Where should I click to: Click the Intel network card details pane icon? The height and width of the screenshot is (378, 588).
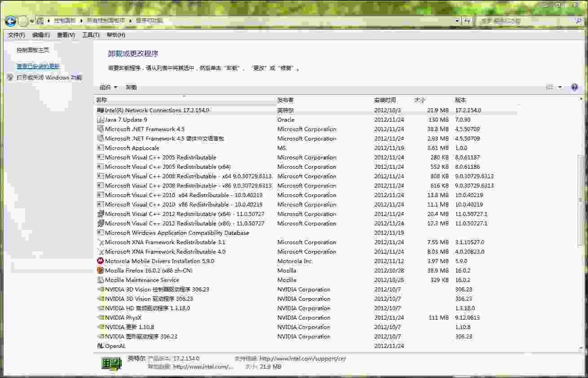[x=111, y=363]
